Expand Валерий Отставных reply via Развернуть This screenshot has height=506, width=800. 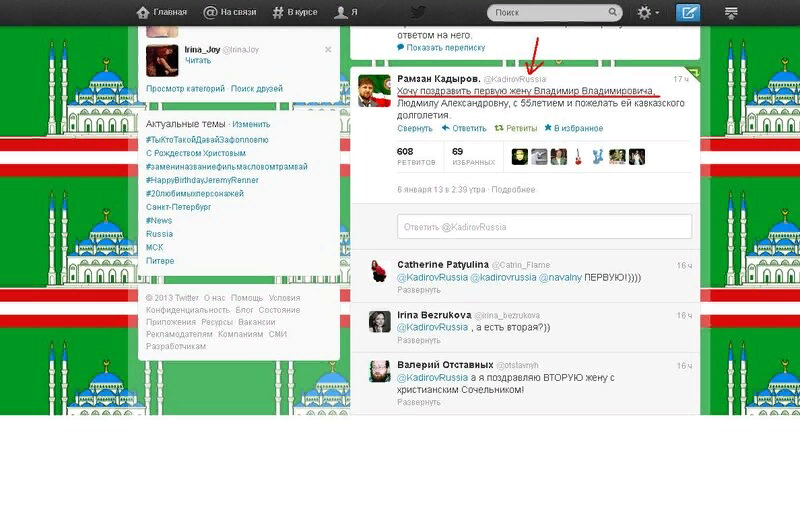click(419, 402)
